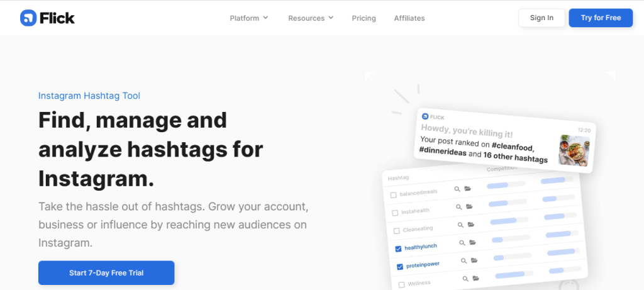Expand the Resources dropdown chevron
644x290 pixels.
click(331, 18)
